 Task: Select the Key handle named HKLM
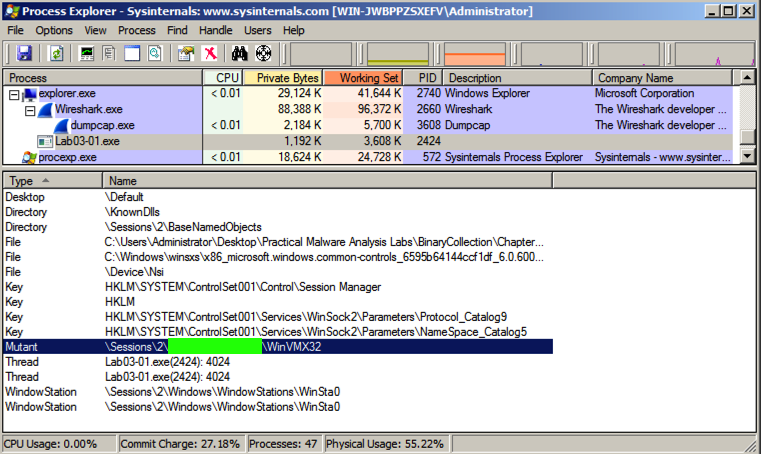[278, 302]
